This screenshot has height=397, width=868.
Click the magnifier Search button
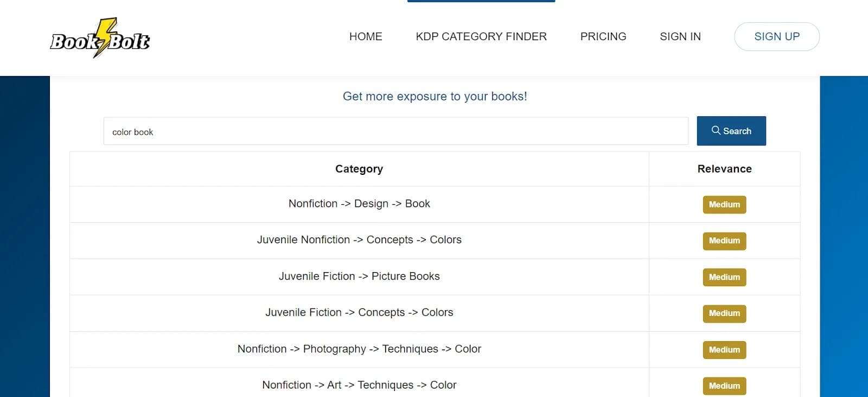click(x=731, y=131)
